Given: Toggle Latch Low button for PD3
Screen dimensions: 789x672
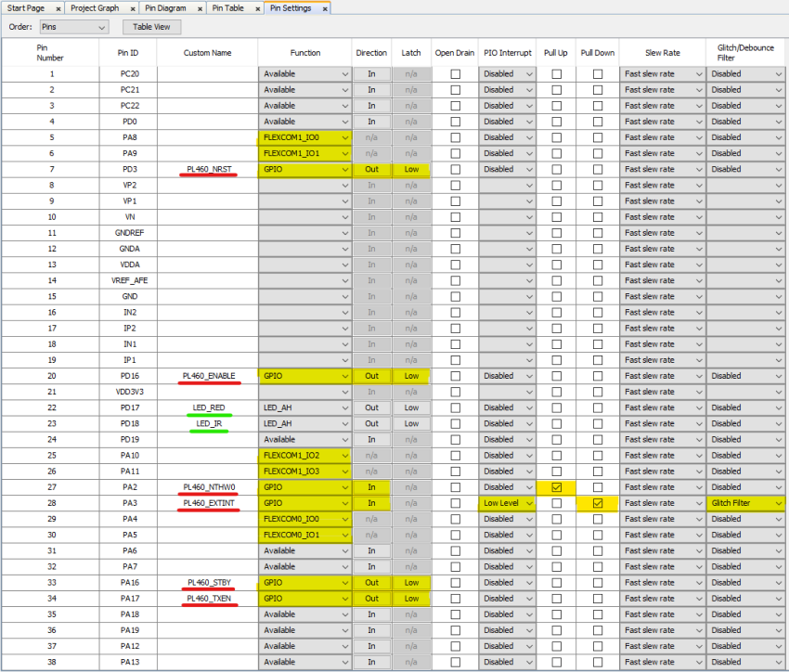Looking at the screenshot, I should click(x=411, y=170).
